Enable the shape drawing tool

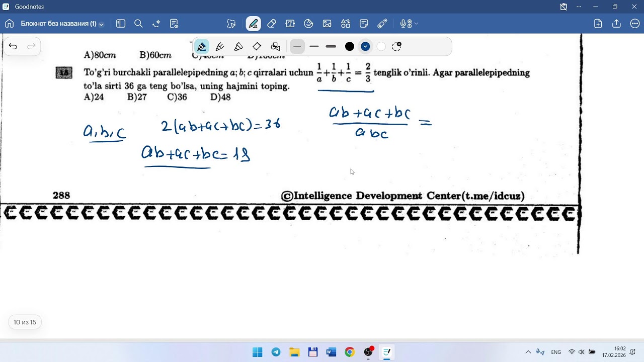pyautogui.click(x=275, y=47)
